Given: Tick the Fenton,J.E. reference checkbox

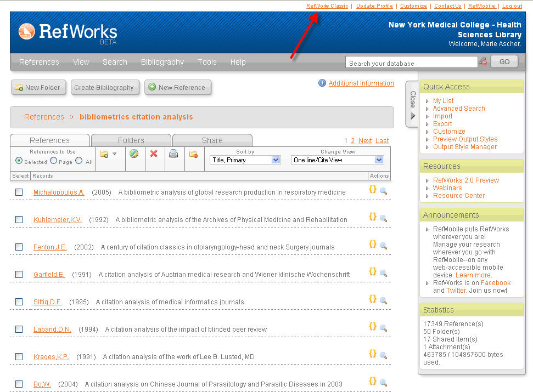Looking at the screenshot, I should pos(19,247).
